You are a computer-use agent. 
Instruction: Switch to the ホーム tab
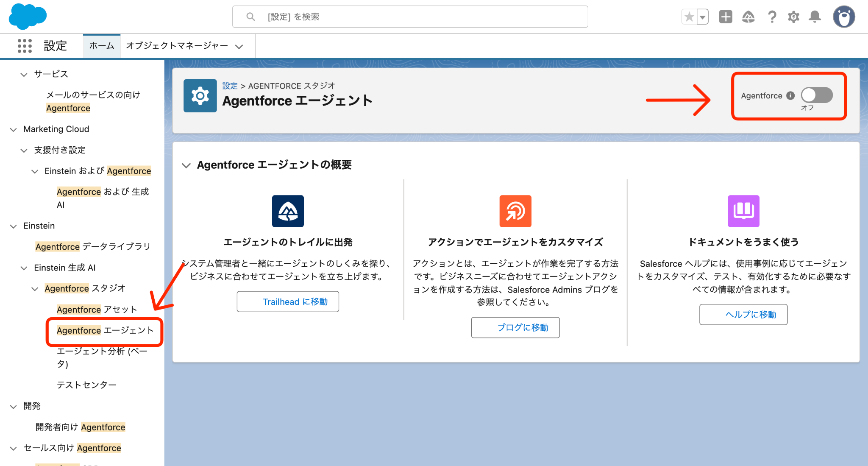(x=102, y=46)
